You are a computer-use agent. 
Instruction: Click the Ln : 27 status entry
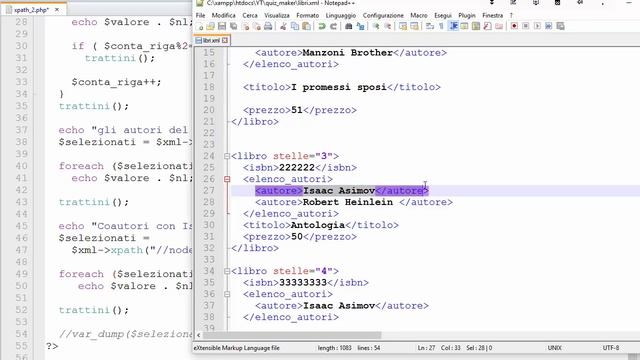pos(426,348)
